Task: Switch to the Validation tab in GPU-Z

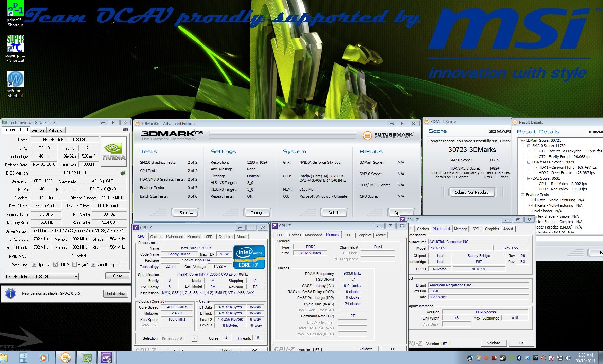Action: 56,130
